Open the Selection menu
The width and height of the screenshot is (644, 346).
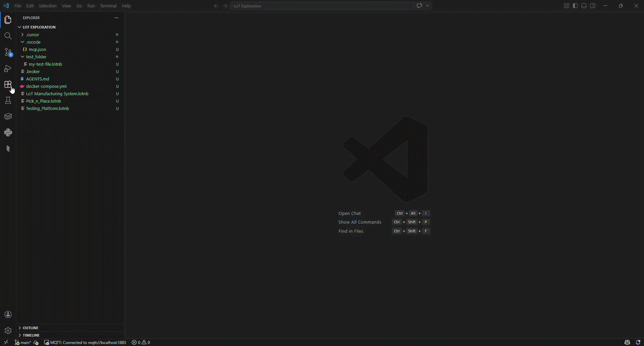(x=47, y=6)
